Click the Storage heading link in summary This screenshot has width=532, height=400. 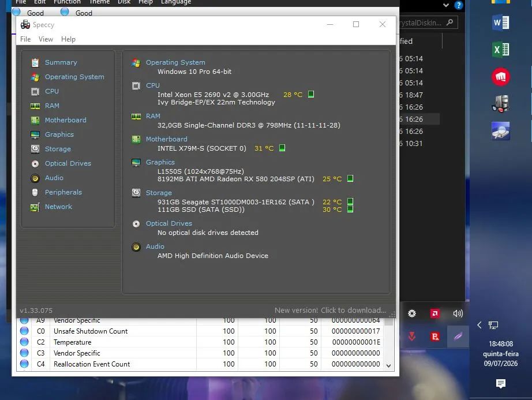tap(159, 193)
